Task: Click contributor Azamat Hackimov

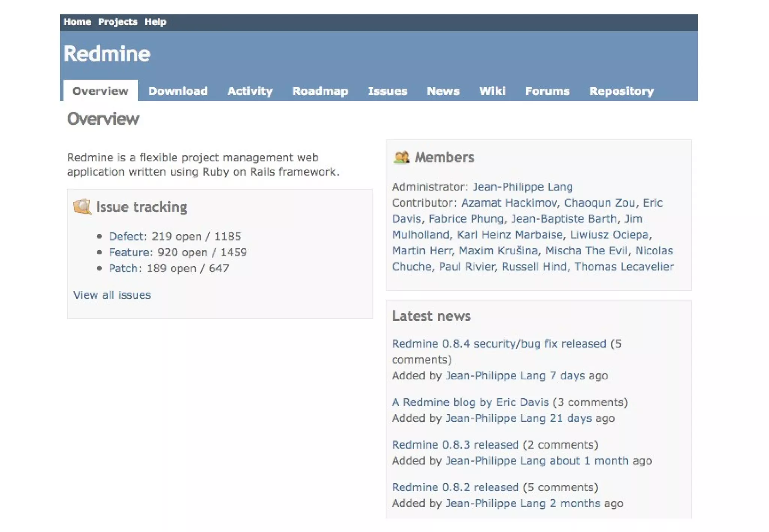Action: (509, 203)
